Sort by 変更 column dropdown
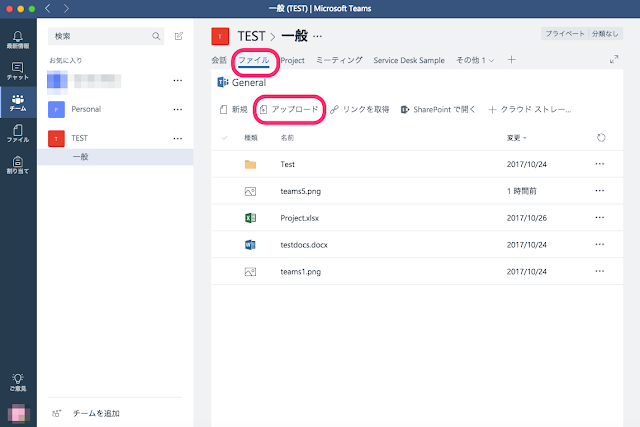Viewport: 640px width, 427px height. pos(516,138)
